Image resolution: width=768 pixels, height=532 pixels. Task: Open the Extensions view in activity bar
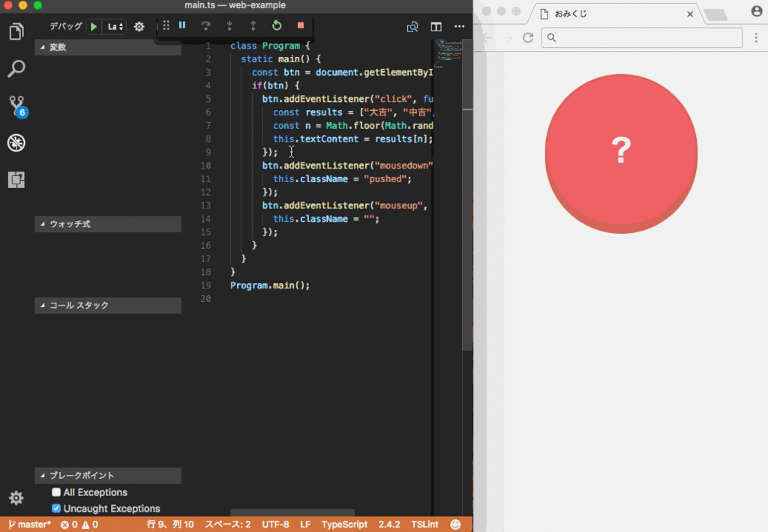pyautogui.click(x=16, y=180)
